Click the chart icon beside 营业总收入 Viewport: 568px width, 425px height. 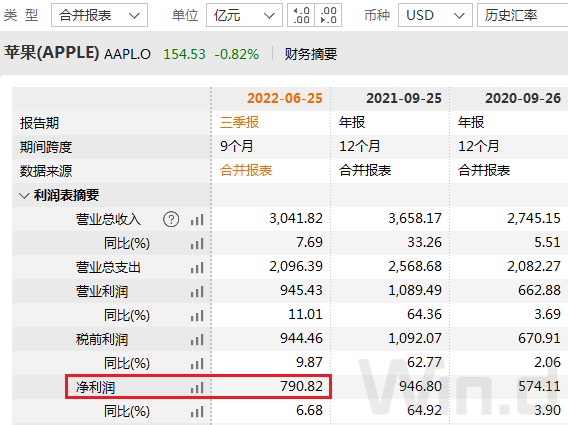click(x=197, y=220)
